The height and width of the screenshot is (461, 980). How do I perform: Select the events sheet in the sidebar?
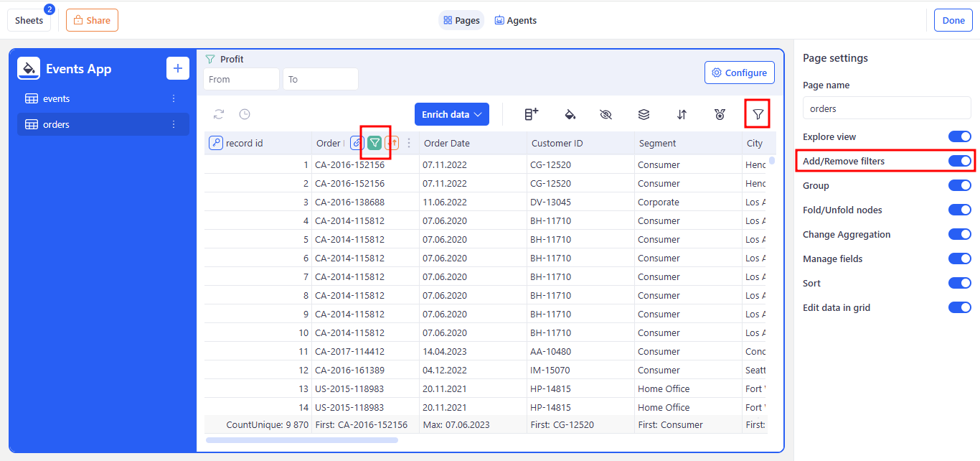[57, 98]
